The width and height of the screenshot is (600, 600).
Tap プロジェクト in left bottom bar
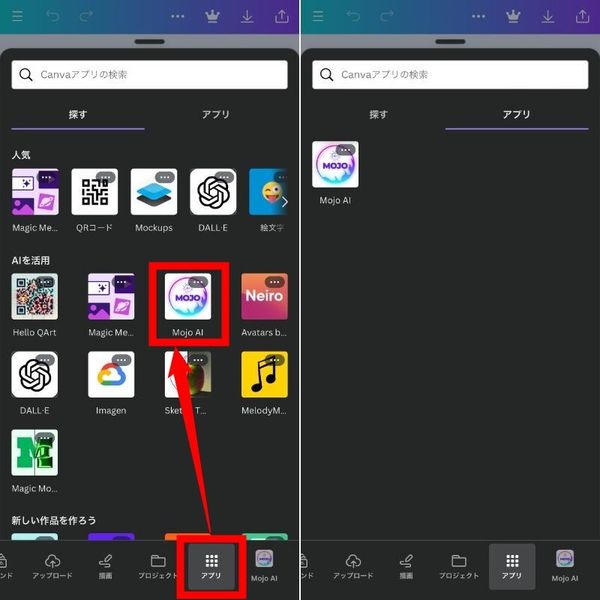pos(158,566)
